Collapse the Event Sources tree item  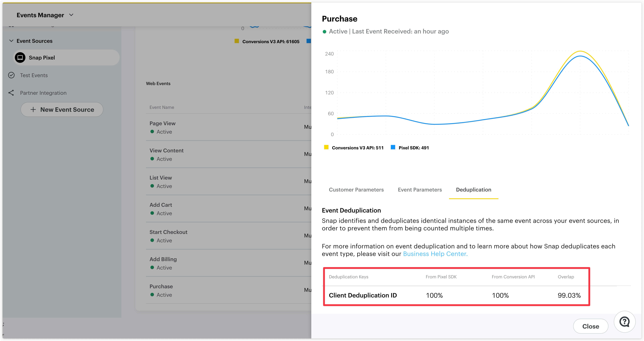(11, 41)
